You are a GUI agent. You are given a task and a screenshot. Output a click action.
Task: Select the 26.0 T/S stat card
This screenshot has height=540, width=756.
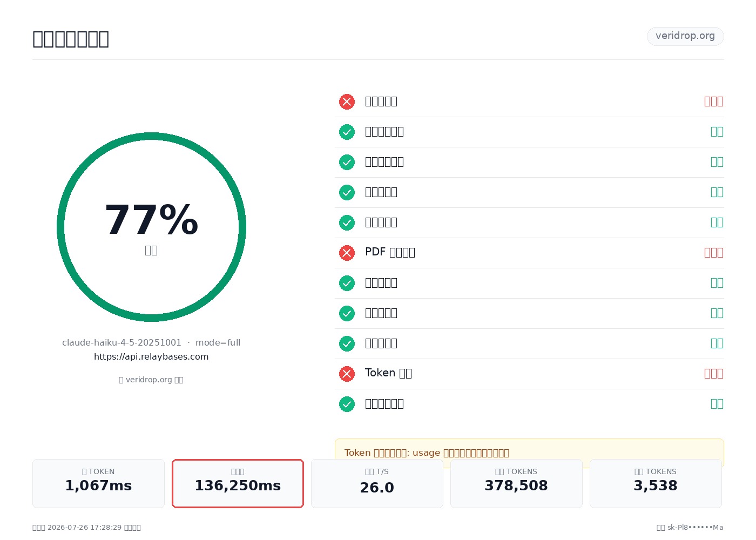[x=377, y=484]
